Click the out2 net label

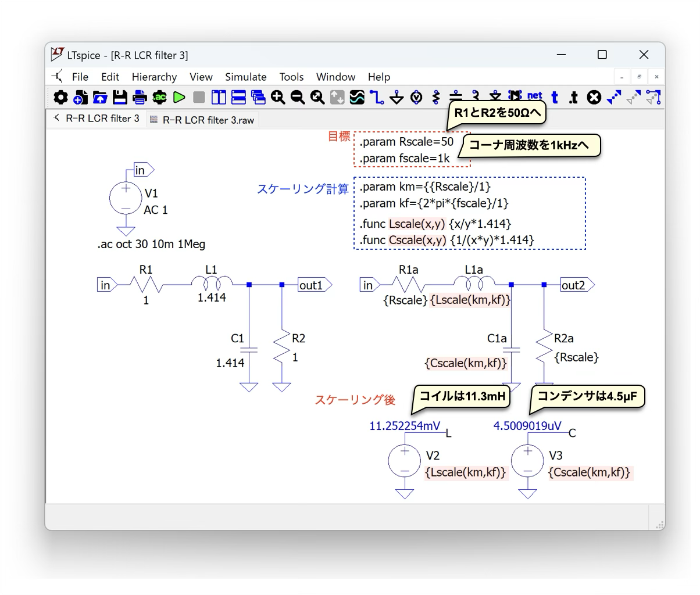tap(577, 285)
